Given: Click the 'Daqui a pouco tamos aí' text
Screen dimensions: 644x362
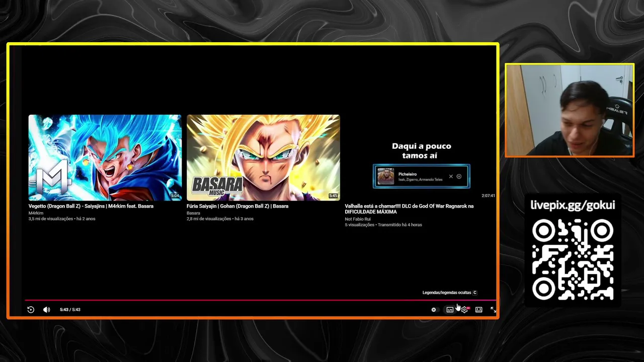Looking at the screenshot, I should tap(422, 151).
